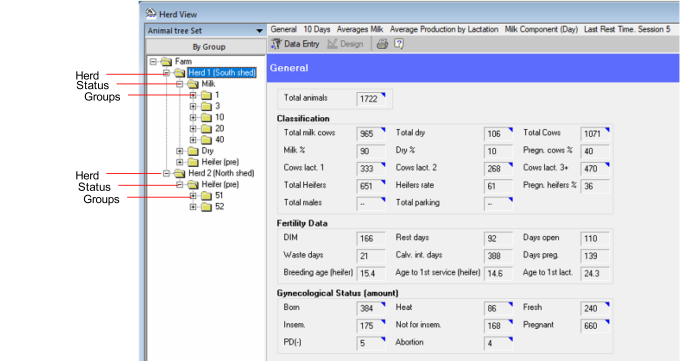The height and width of the screenshot is (362, 680).
Task: Expand group 10 in the tree
Action: (x=193, y=117)
